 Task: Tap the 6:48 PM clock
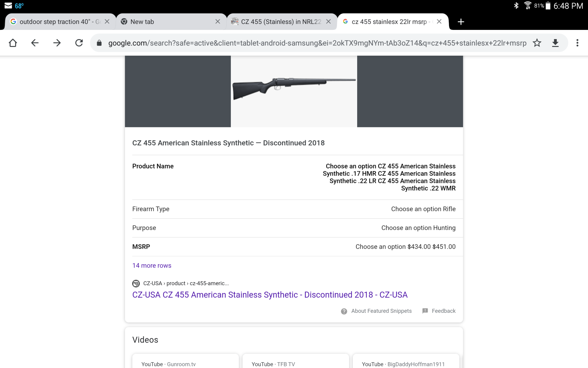point(568,6)
